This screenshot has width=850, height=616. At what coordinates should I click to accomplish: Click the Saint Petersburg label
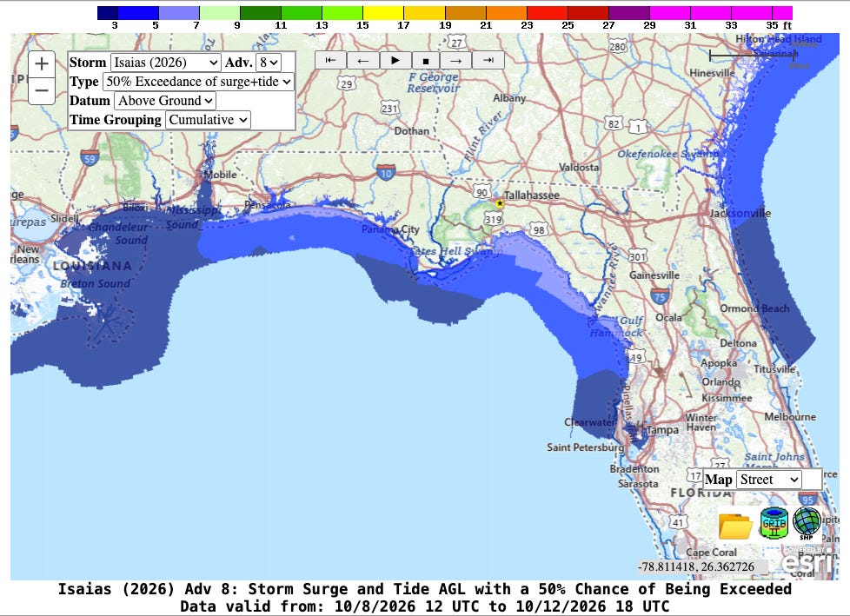[x=586, y=447]
